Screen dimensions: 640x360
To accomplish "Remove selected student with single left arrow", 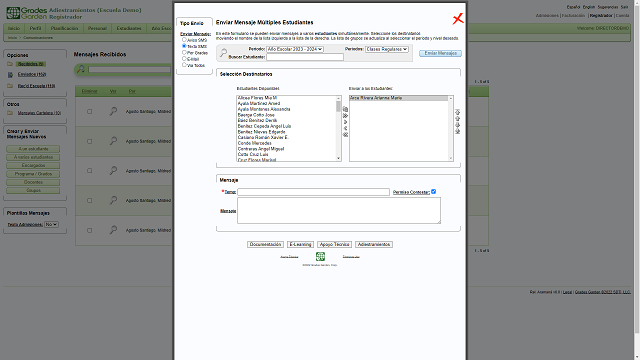I will pos(345,128).
